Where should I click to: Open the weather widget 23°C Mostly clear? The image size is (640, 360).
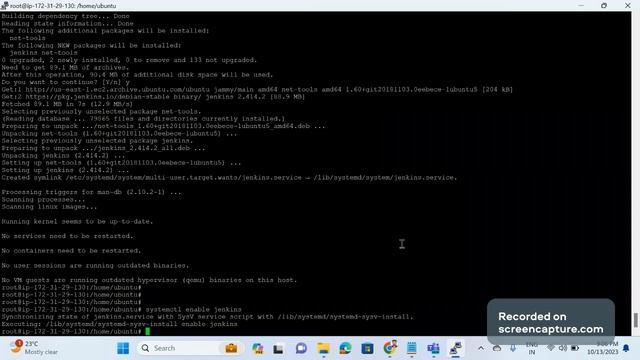tap(34, 348)
